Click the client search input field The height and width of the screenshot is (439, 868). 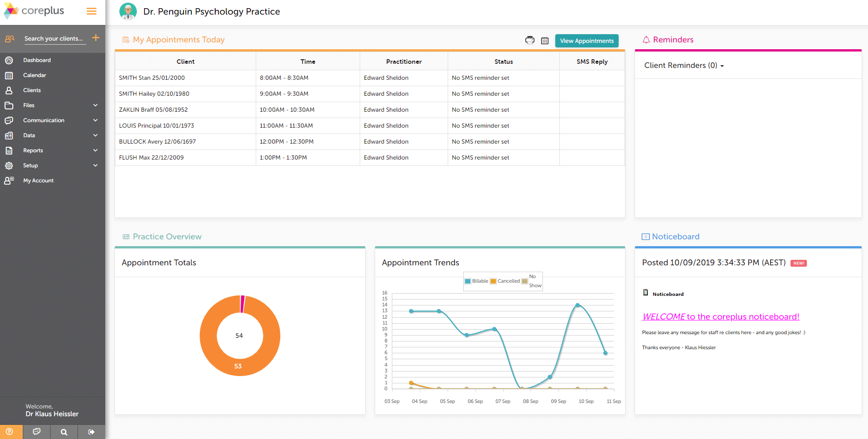[x=54, y=38]
